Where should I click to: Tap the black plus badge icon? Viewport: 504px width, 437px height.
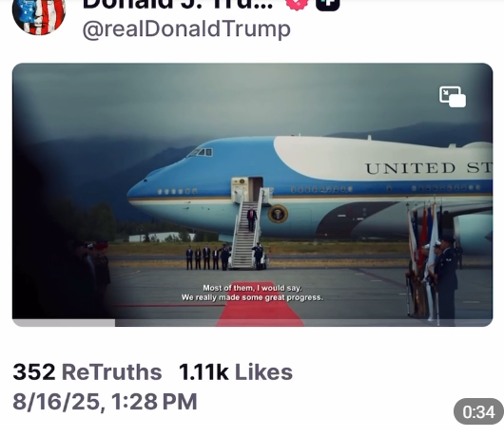click(x=327, y=5)
